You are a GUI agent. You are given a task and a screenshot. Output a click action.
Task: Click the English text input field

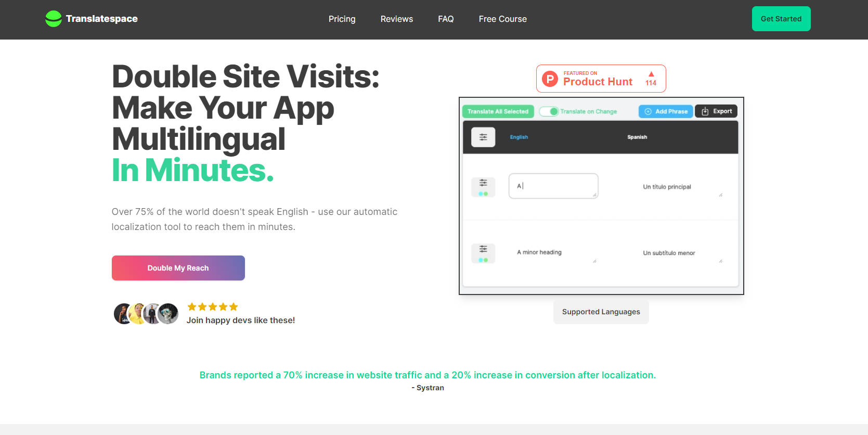click(553, 186)
